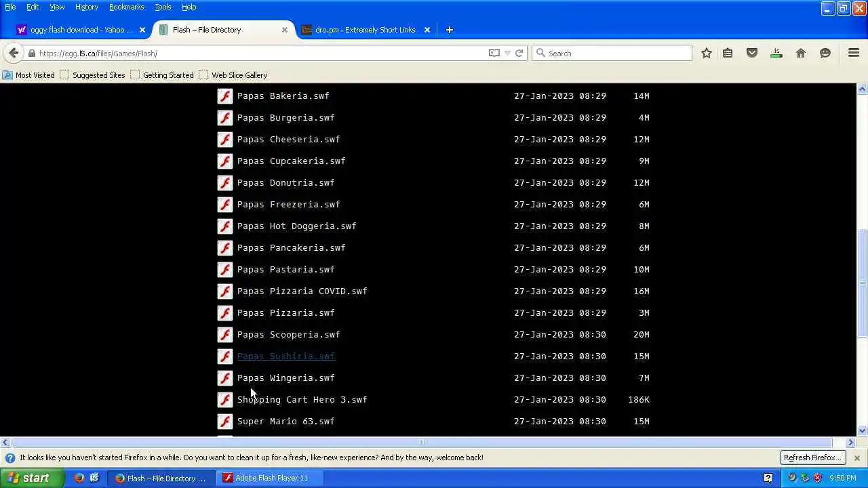Open the Bookmarks menu
Screen dimensions: 868x488
[126, 7]
